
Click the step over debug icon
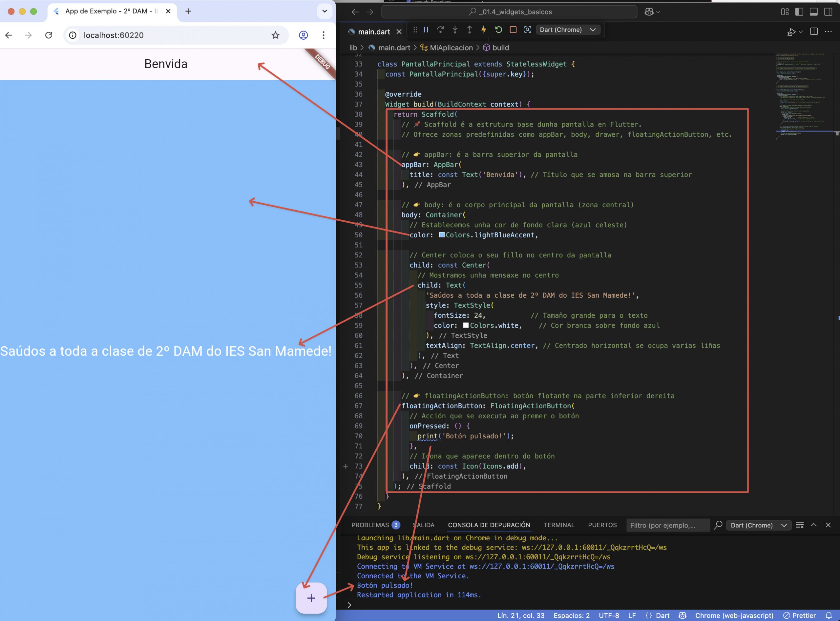pos(440,30)
